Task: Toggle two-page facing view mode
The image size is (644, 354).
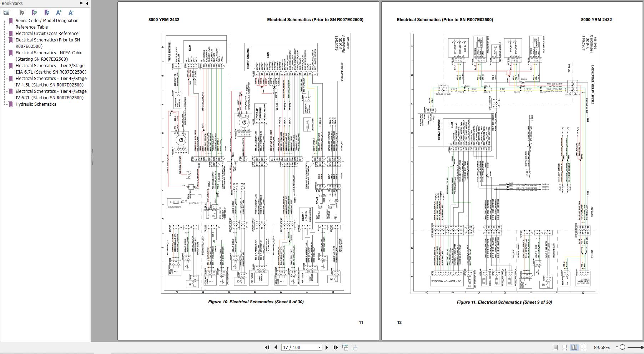Action: click(574, 347)
